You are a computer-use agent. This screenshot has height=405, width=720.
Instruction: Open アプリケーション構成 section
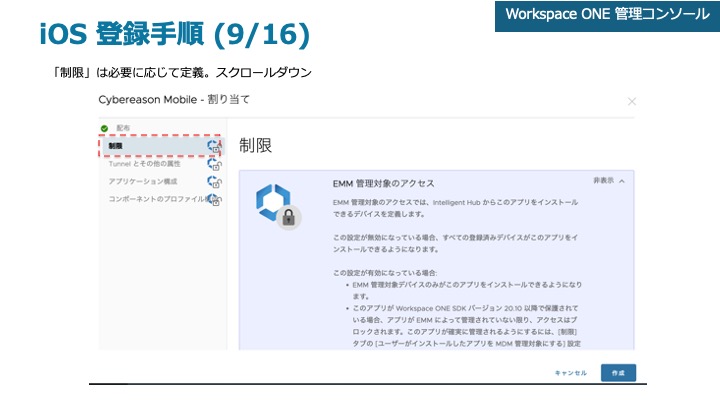143,181
